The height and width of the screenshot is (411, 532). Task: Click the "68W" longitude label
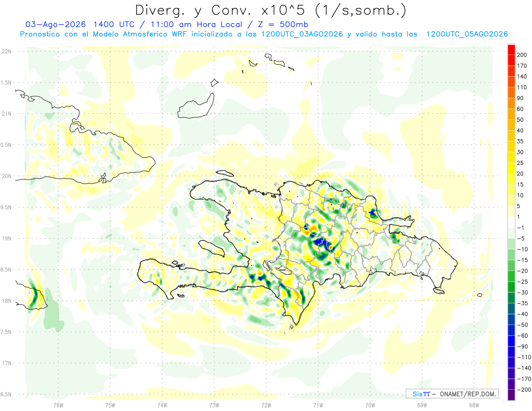point(473,404)
